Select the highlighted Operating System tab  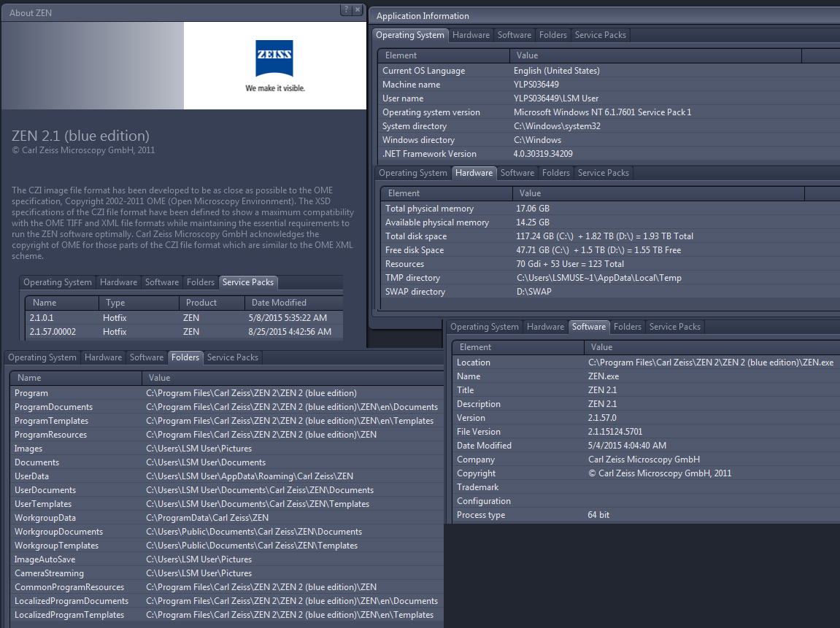409,35
